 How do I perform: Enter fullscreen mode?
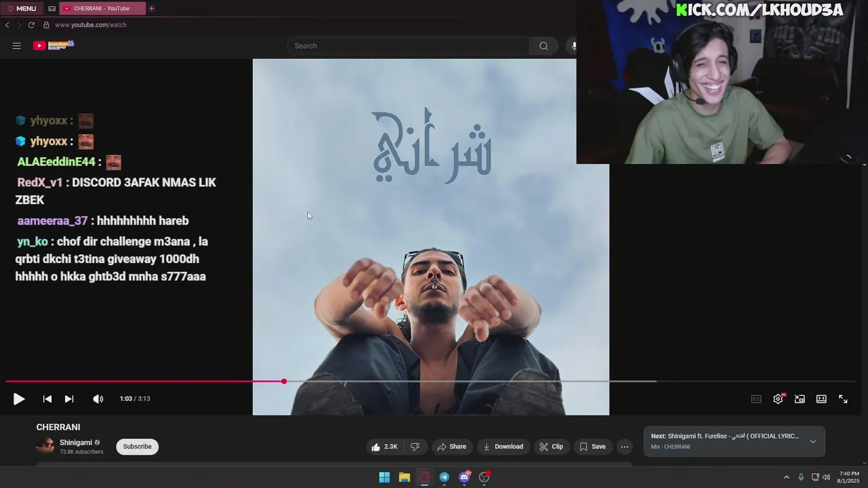[x=843, y=399]
